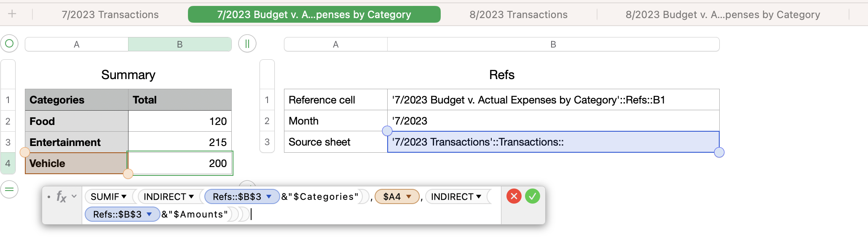This screenshot has width=868, height=244.
Task: Add a new sheet with plus icon
Action: tap(12, 14)
